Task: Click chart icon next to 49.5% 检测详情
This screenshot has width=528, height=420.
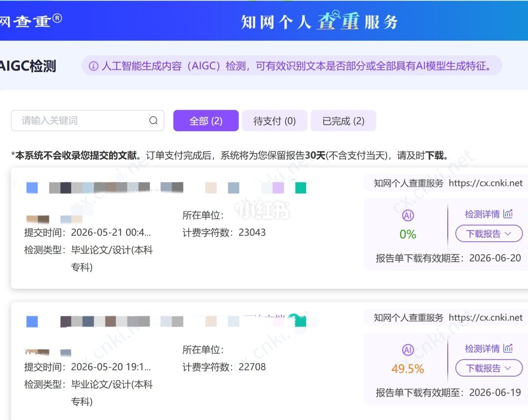Action: pyautogui.click(x=508, y=348)
